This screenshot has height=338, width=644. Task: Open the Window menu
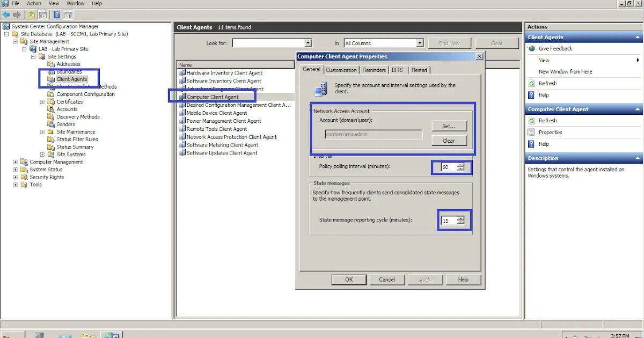coord(76,3)
